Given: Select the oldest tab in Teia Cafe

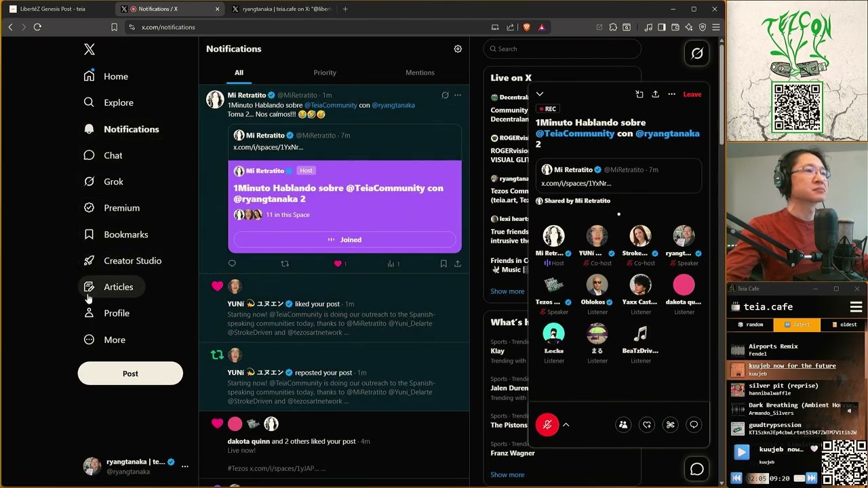Looking at the screenshot, I should coord(844,325).
